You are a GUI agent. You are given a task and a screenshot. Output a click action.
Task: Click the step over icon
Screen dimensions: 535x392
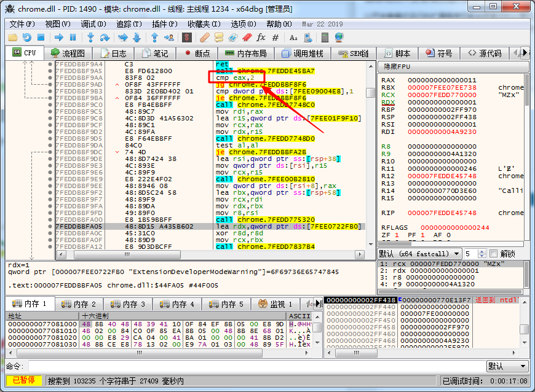(105, 37)
